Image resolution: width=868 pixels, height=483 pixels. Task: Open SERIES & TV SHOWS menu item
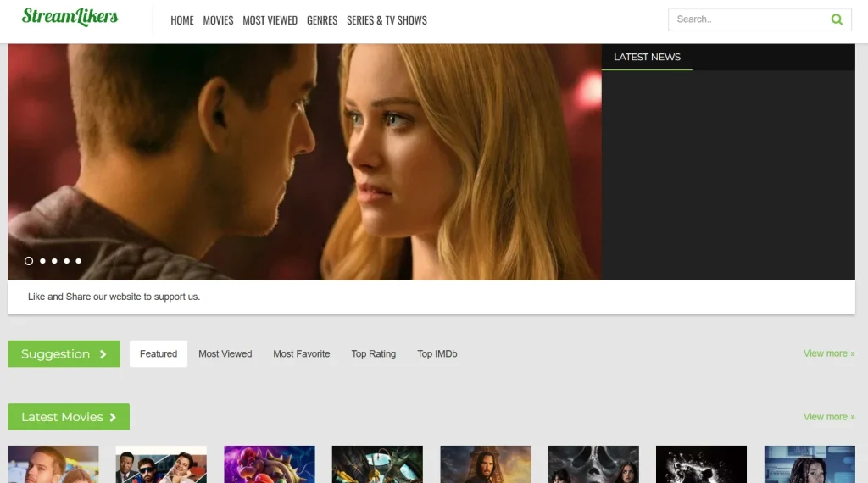pyautogui.click(x=387, y=20)
